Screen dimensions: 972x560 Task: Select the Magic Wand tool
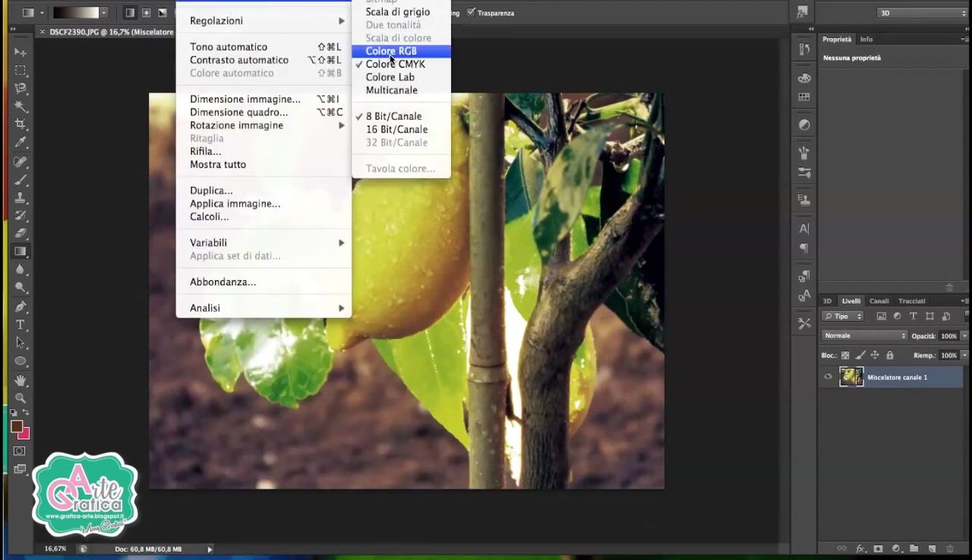[x=21, y=107]
